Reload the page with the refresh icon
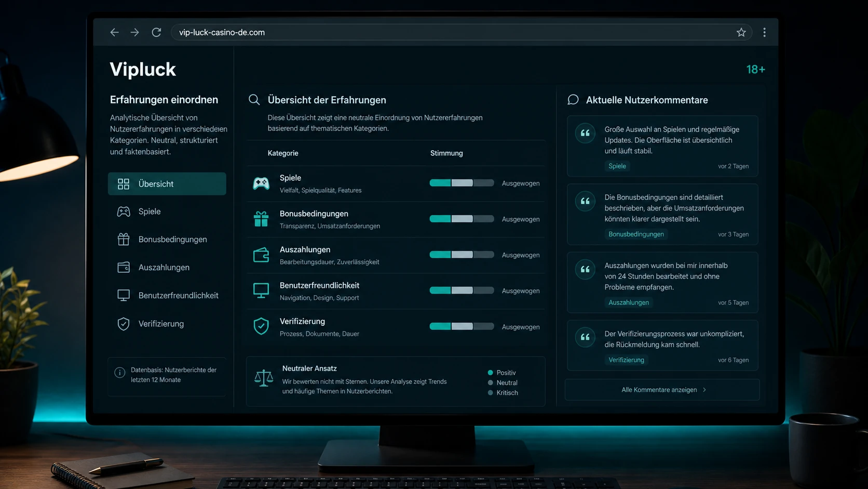 [x=156, y=32]
